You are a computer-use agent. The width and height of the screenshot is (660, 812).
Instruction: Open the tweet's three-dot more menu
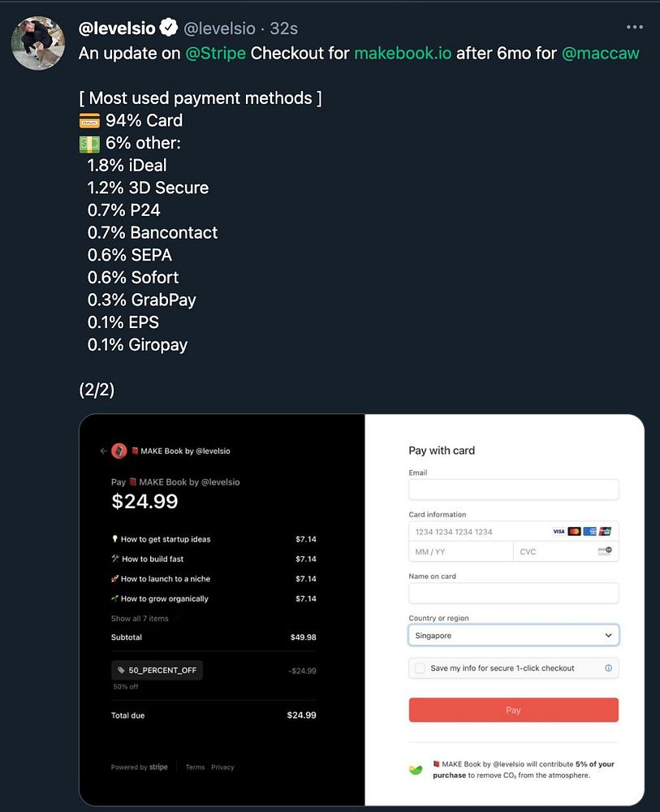tap(634, 27)
